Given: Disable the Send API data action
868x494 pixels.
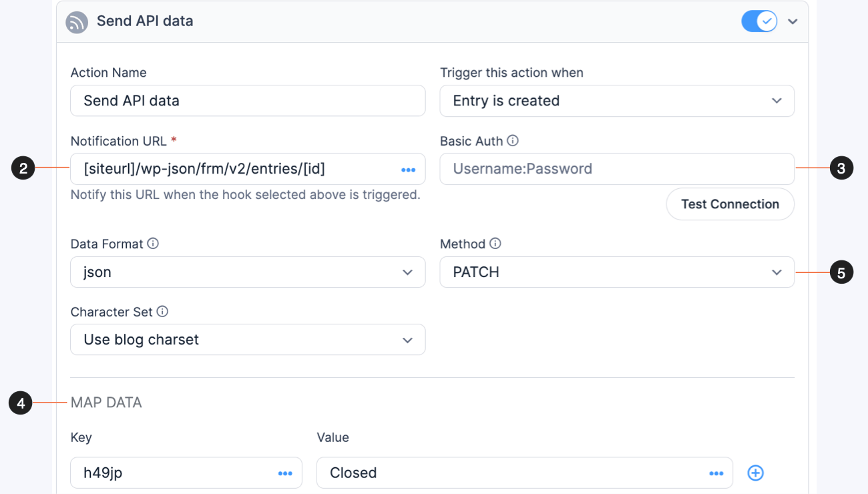Looking at the screenshot, I should tap(758, 21).
